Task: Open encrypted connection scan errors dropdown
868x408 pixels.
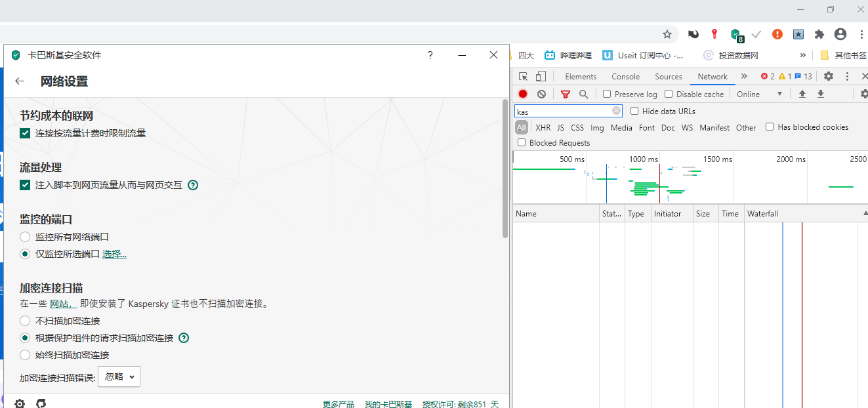Action: click(x=119, y=377)
